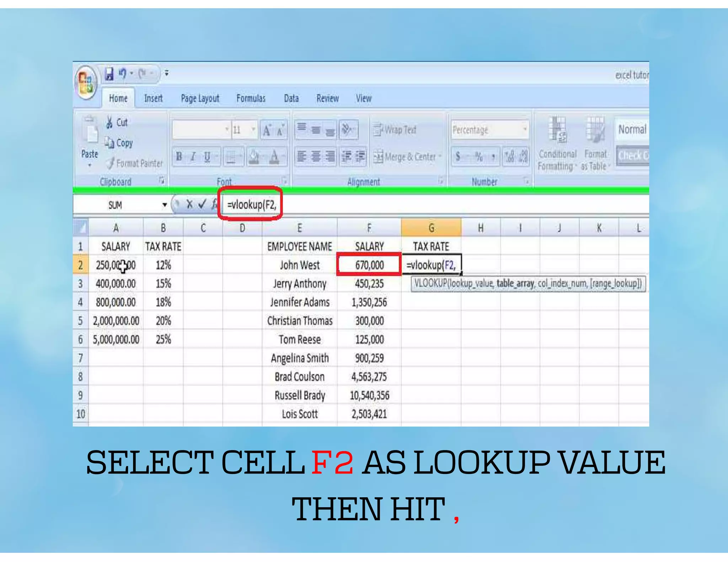This screenshot has height=562, width=728.
Task: Click the Conditional Formatting icon
Action: tap(557, 129)
